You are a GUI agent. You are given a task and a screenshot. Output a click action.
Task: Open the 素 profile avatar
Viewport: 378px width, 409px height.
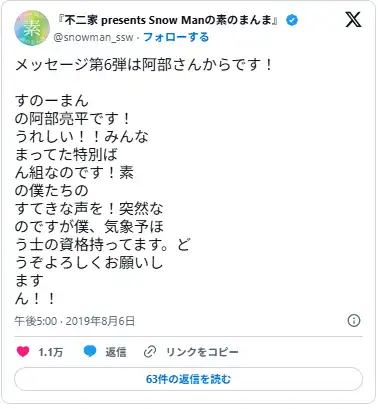(32, 28)
